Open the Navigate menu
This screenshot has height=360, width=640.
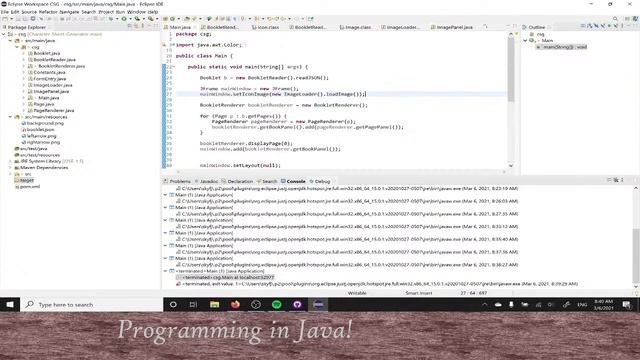click(x=69, y=12)
